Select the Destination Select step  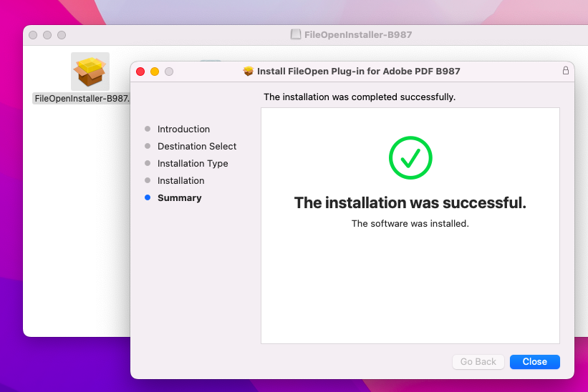click(x=197, y=146)
